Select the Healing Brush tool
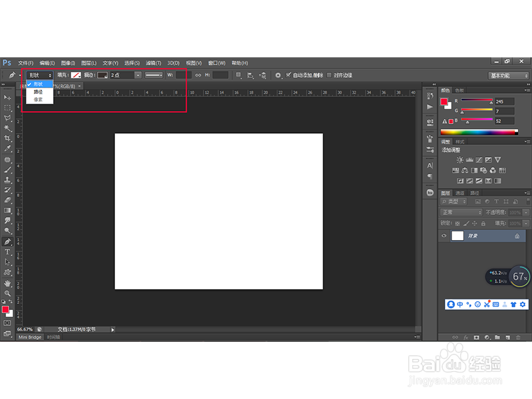This screenshot has height=399, width=532. [x=7, y=160]
